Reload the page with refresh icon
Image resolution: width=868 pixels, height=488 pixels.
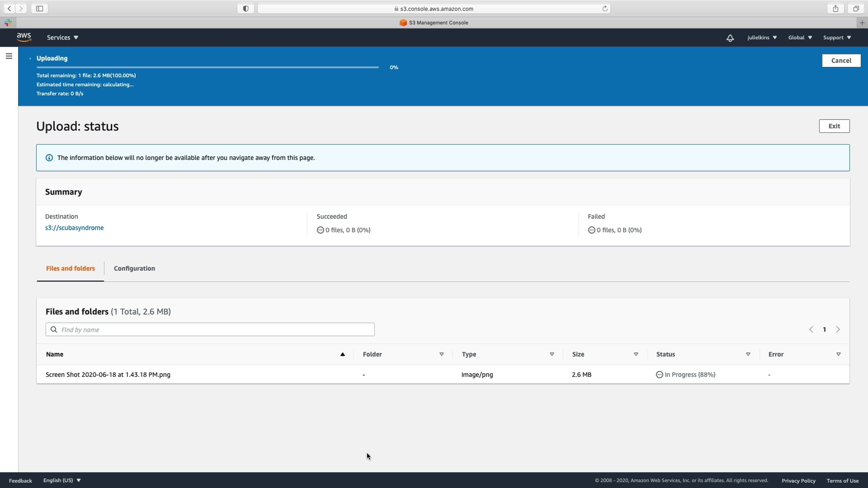[605, 8]
